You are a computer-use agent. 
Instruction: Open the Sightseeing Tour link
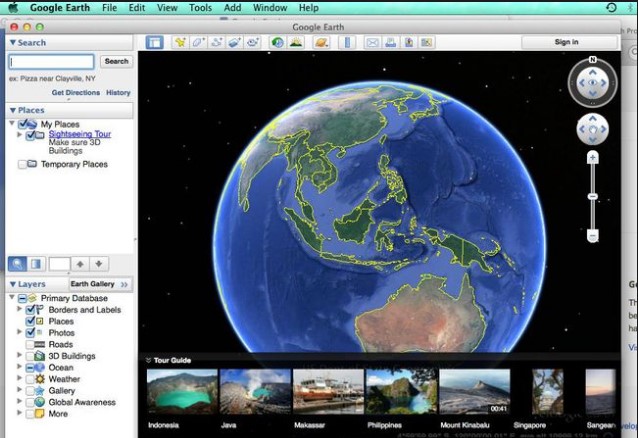[x=80, y=134]
